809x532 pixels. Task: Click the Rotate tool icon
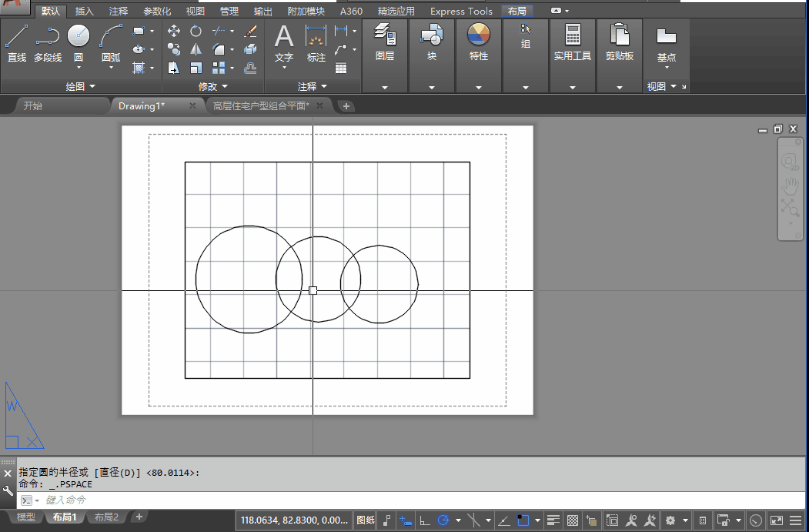[196, 31]
